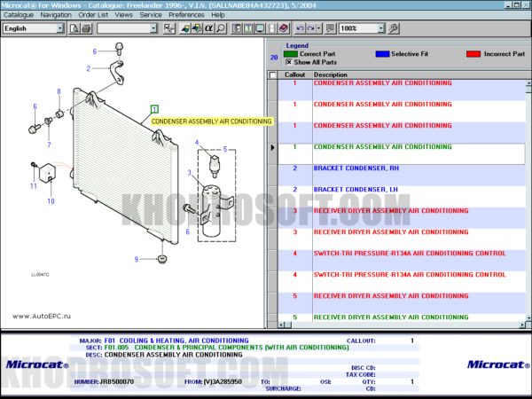Click the toolbar icon left of the monitor icon
This screenshot has width=532, height=399.
coord(248,28)
